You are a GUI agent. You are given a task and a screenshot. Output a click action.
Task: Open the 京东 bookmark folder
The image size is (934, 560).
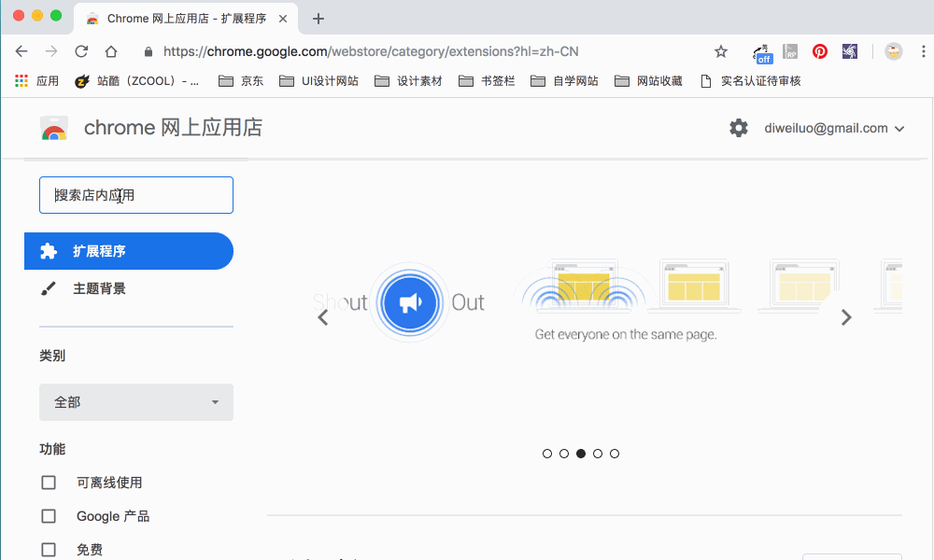241,81
